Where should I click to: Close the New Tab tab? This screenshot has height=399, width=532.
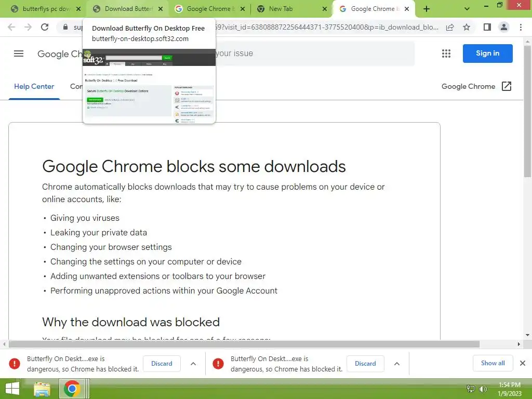pos(324,9)
